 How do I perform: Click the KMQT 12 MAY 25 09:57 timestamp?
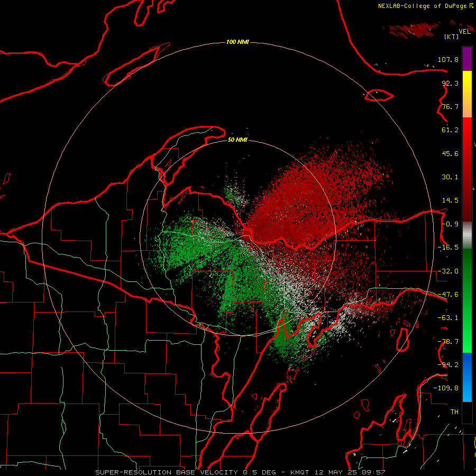[x=338, y=472]
